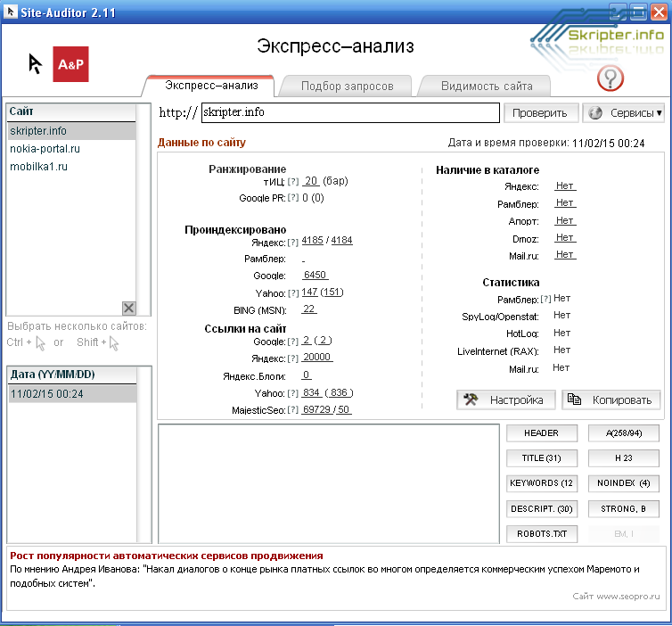Show H 23 headings

[x=624, y=458]
